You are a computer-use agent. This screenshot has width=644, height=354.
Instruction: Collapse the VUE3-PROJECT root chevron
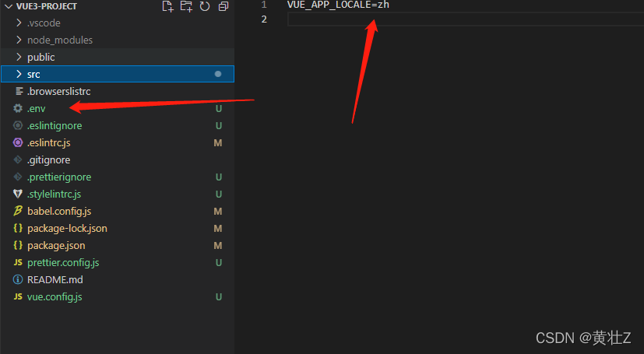coord(9,6)
